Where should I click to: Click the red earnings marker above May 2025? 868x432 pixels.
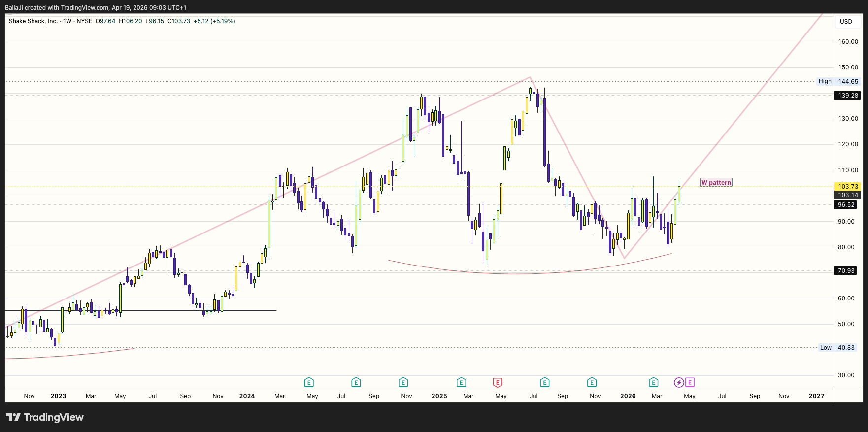coord(498,382)
